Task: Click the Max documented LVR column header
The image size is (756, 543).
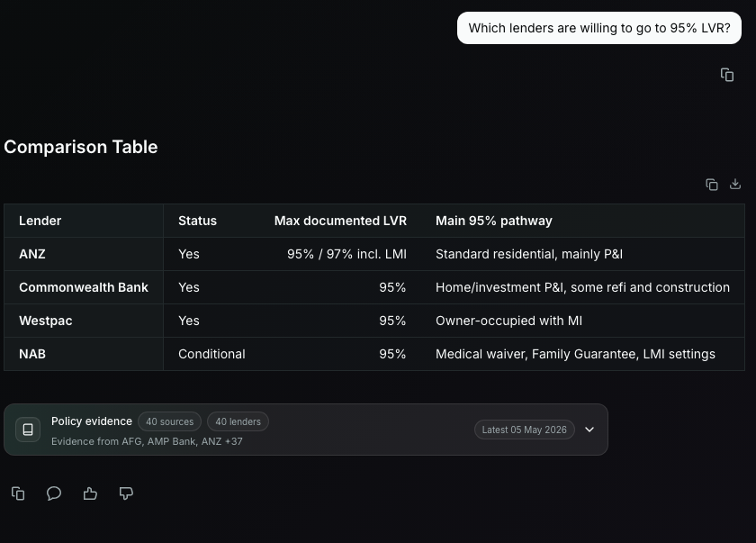Action: (340, 221)
